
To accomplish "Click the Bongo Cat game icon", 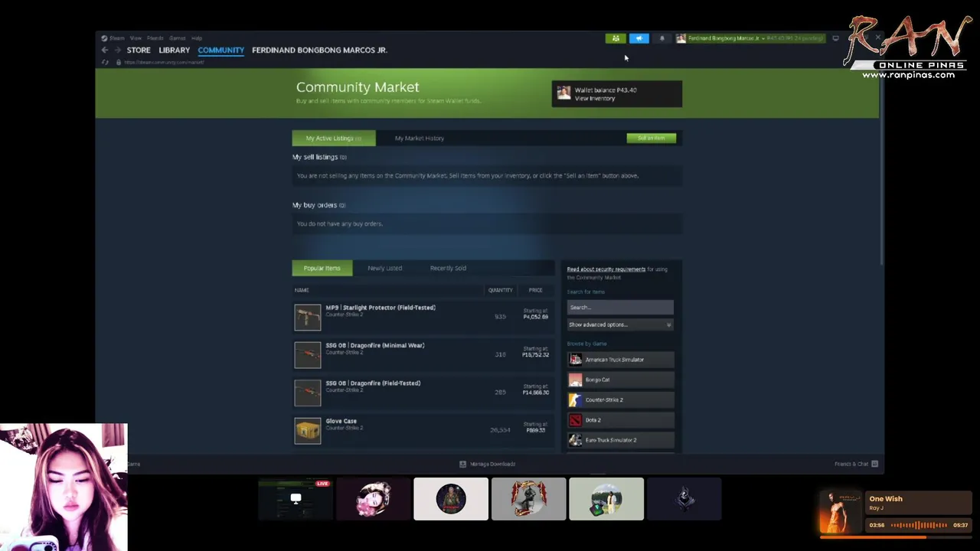I will pyautogui.click(x=576, y=380).
